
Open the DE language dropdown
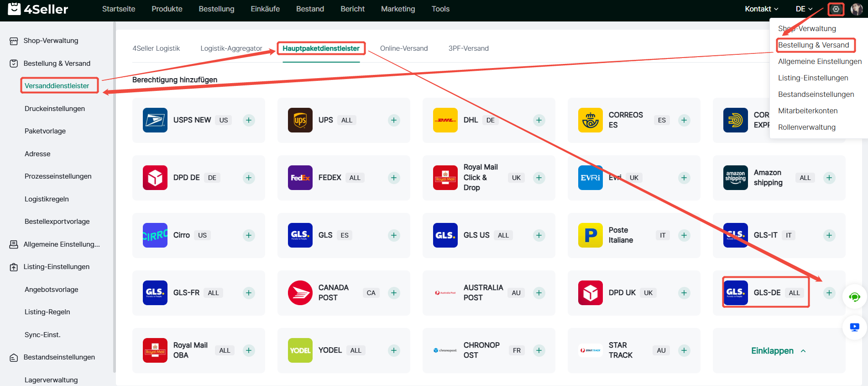(x=804, y=9)
